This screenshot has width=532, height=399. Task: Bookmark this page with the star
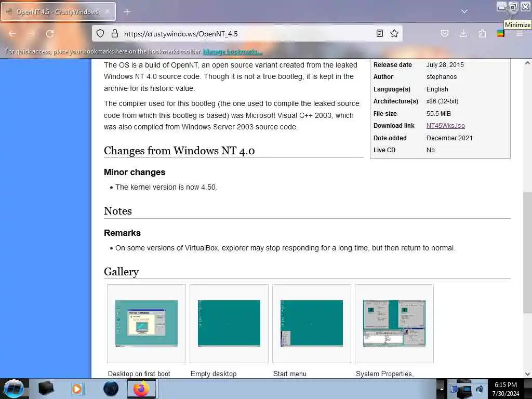394,33
